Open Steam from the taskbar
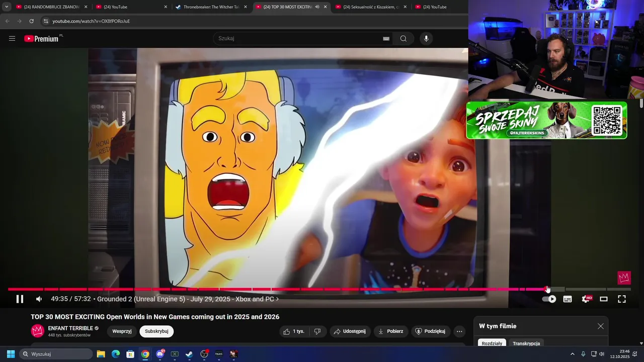 (x=189, y=354)
